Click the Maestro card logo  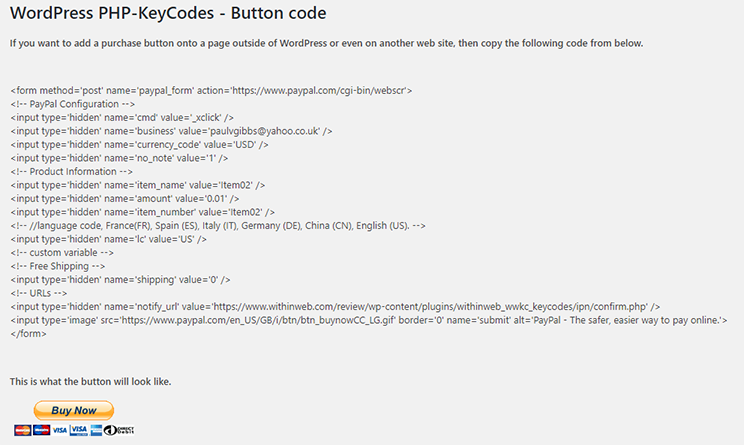coord(41,430)
